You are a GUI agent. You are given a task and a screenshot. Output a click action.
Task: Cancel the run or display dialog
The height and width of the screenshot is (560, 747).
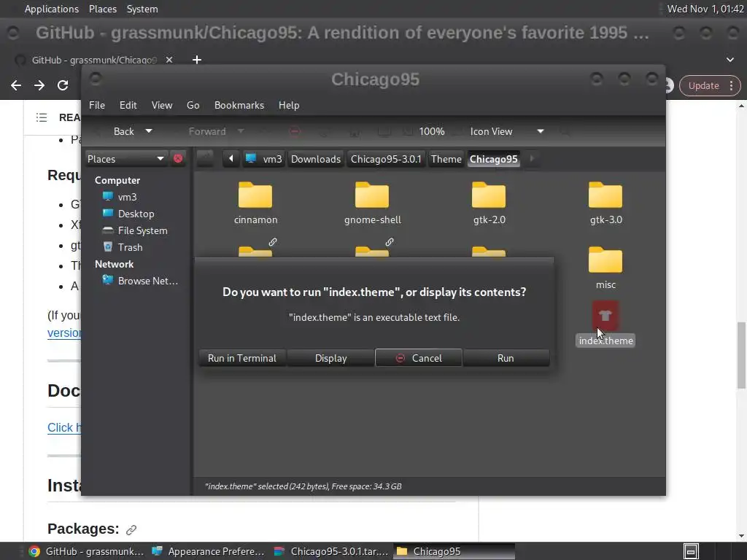(418, 358)
